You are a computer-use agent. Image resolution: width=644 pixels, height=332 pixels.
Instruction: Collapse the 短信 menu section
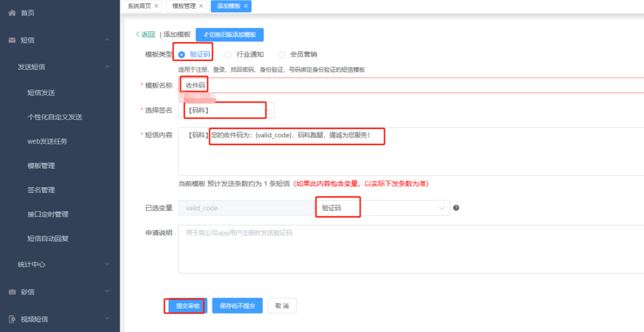pos(107,40)
